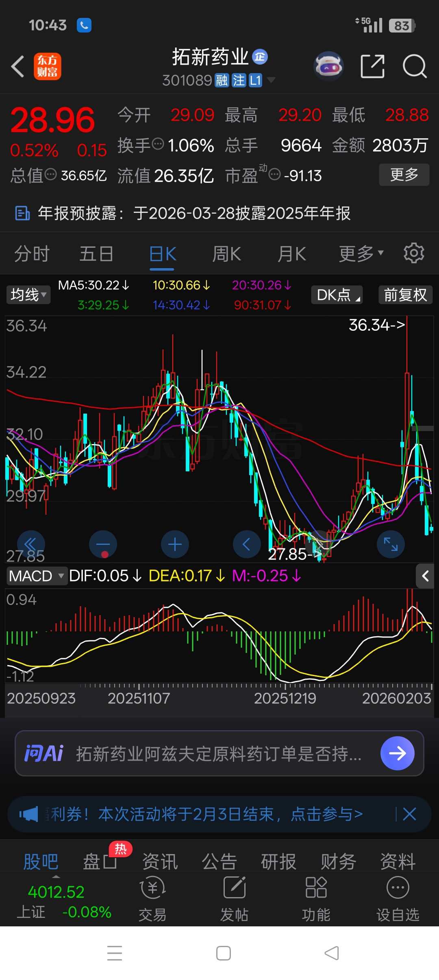Tap the 市盈 info icon
The width and height of the screenshot is (439, 980).
click(x=275, y=174)
